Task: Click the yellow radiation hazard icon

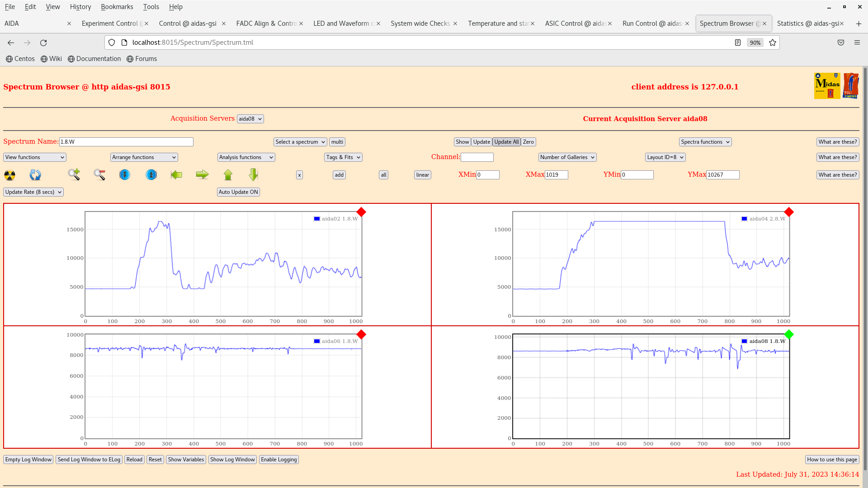Action: pyautogui.click(x=10, y=175)
